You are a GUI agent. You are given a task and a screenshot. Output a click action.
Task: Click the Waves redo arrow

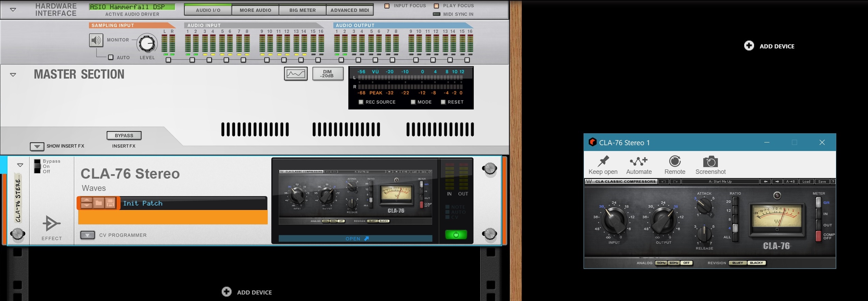pos(675,182)
